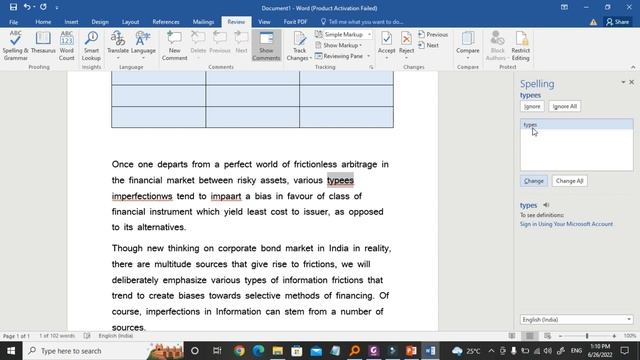Open the Windows Start menu
Screen dimensions: 640x360
tap(11, 351)
